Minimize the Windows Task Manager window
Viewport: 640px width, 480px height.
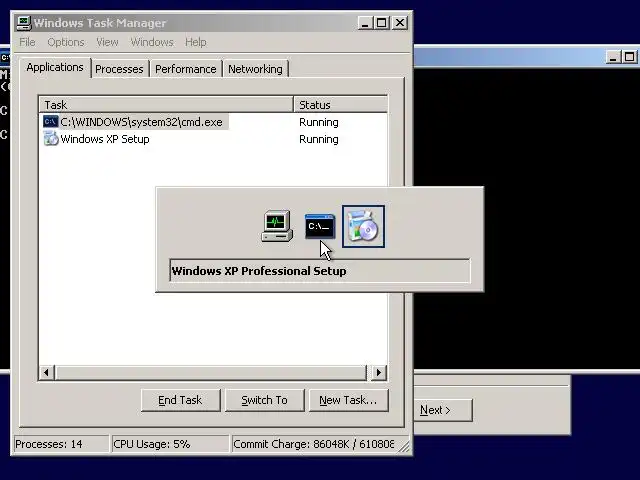pyautogui.click(x=365, y=23)
